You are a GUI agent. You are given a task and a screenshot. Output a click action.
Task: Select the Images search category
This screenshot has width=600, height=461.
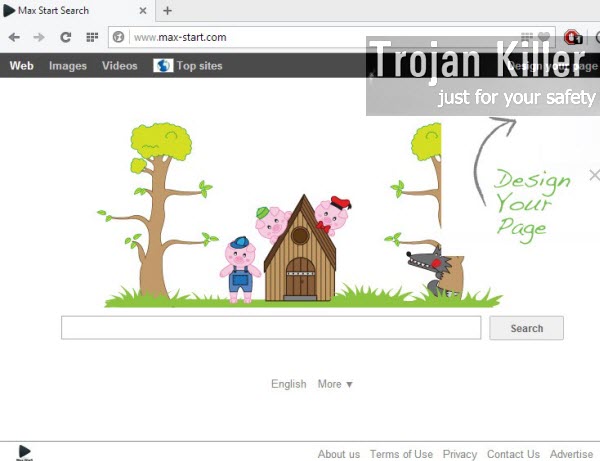[68, 66]
